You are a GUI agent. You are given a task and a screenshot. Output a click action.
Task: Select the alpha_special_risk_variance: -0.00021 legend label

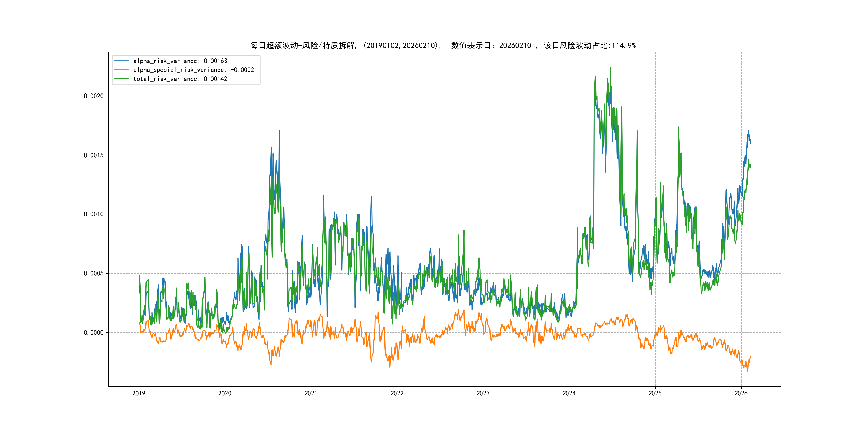point(195,70)
